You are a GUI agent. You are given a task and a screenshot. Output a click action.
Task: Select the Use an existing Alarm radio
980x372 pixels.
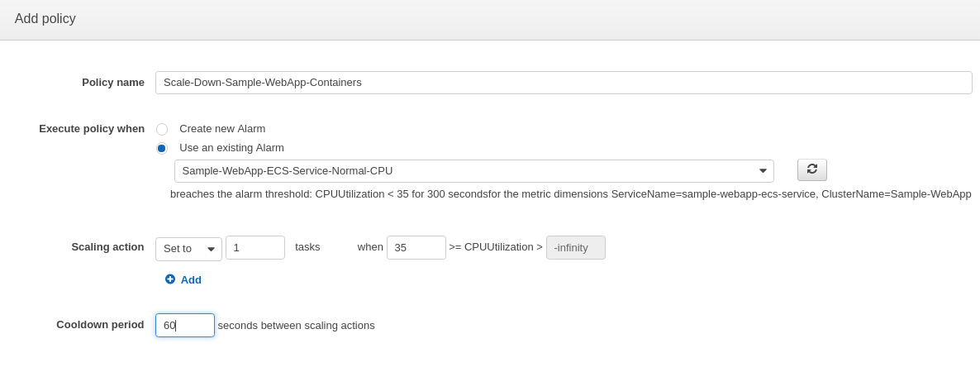pos(162,148)
